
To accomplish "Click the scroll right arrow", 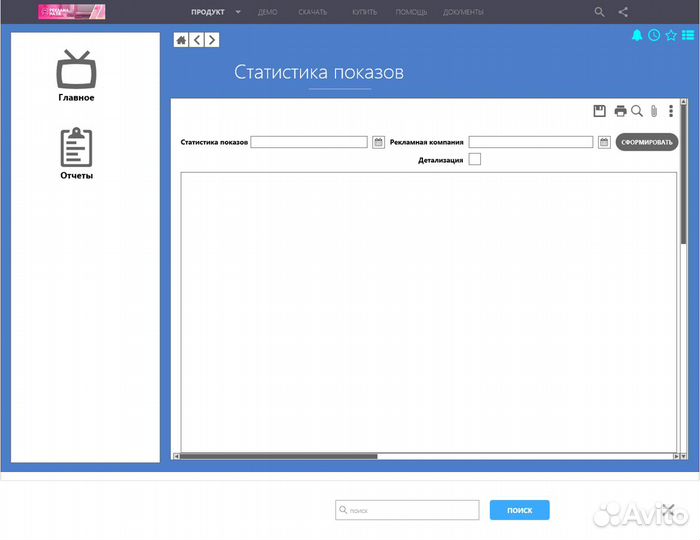I will point(676,456).
